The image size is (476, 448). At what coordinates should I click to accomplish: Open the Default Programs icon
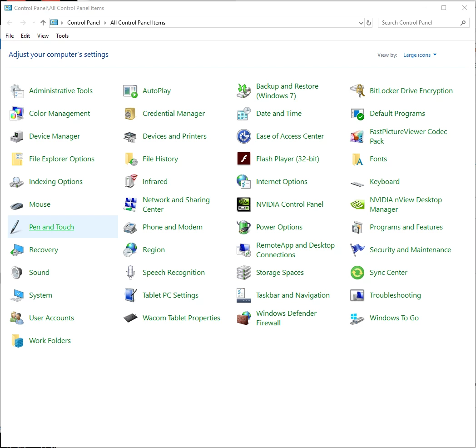[x=357, y=114]
